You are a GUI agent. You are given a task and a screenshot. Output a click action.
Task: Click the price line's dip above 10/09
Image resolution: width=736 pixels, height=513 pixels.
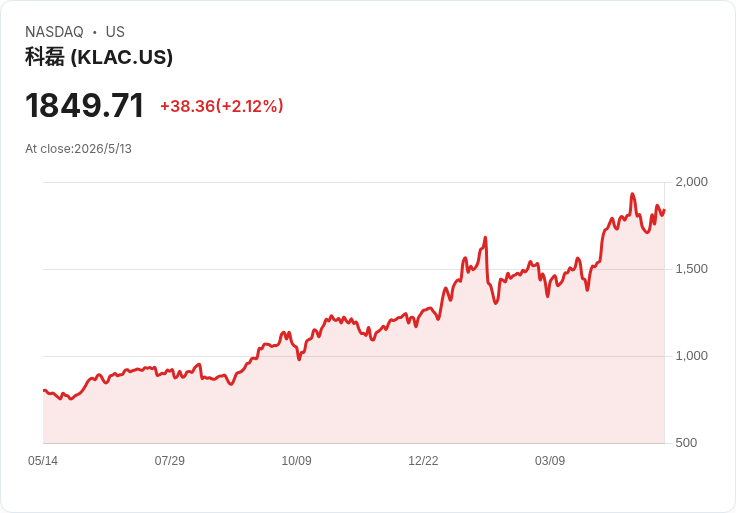tap(299, 360)
